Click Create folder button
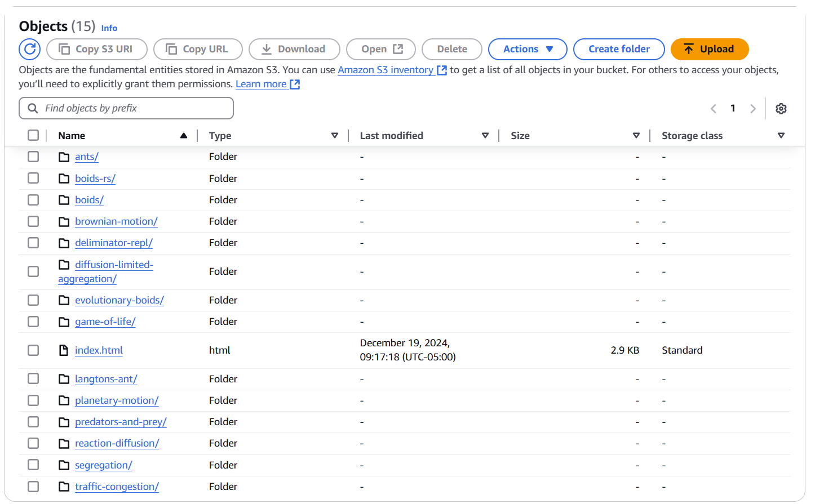The image size is (815, 504). 619,49
